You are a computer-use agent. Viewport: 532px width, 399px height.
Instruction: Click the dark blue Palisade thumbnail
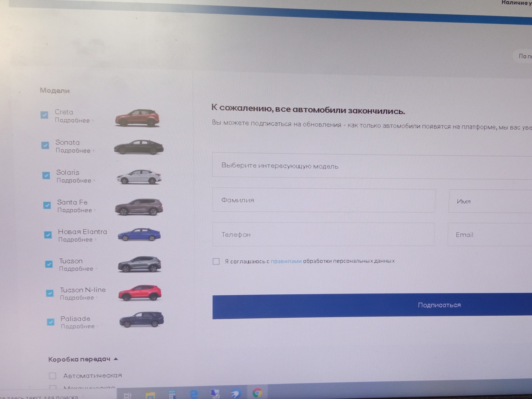coord(142,320)
